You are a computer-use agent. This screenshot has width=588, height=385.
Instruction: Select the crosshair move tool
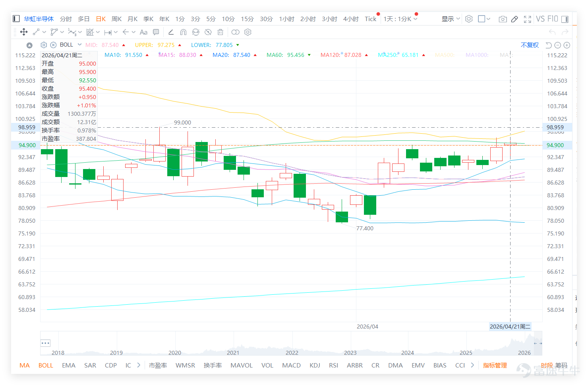pos(24,32)
